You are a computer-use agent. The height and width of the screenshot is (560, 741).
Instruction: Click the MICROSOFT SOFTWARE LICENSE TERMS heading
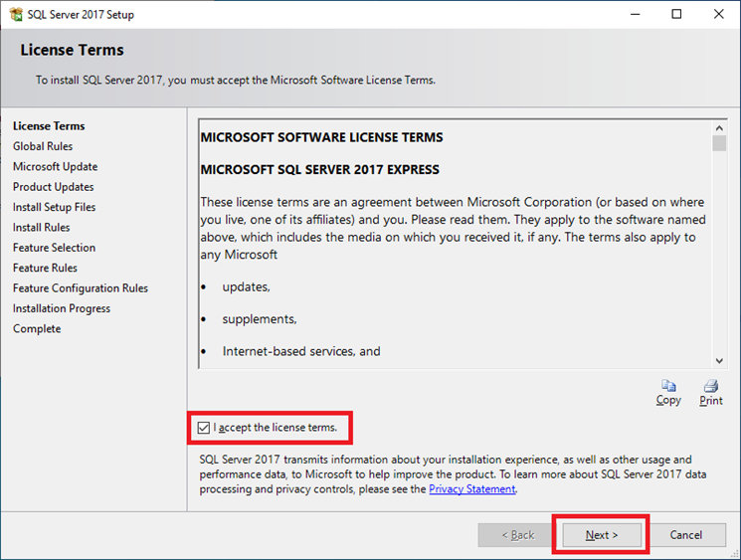(322, 137)
